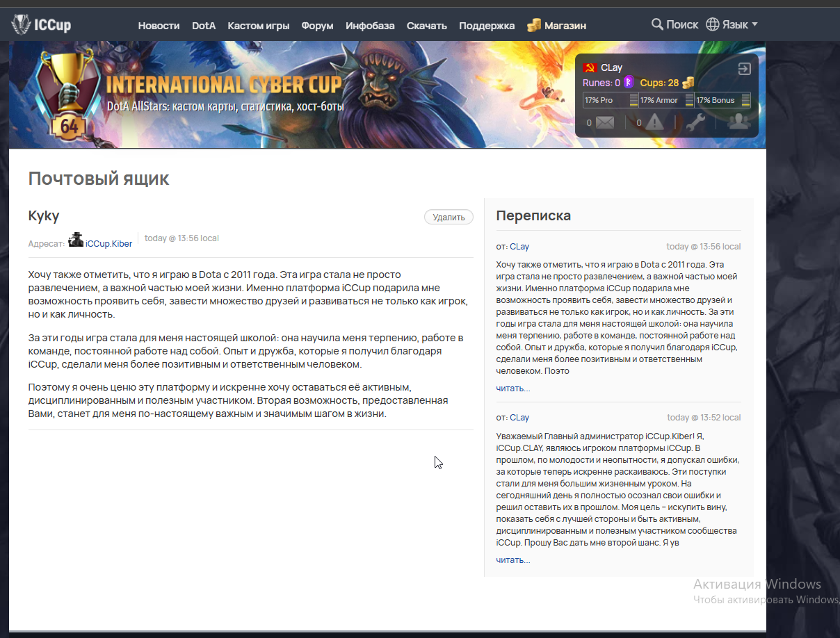Go to Магазин in the navigation
Screen dimensions: 840x638
point(556,25)
